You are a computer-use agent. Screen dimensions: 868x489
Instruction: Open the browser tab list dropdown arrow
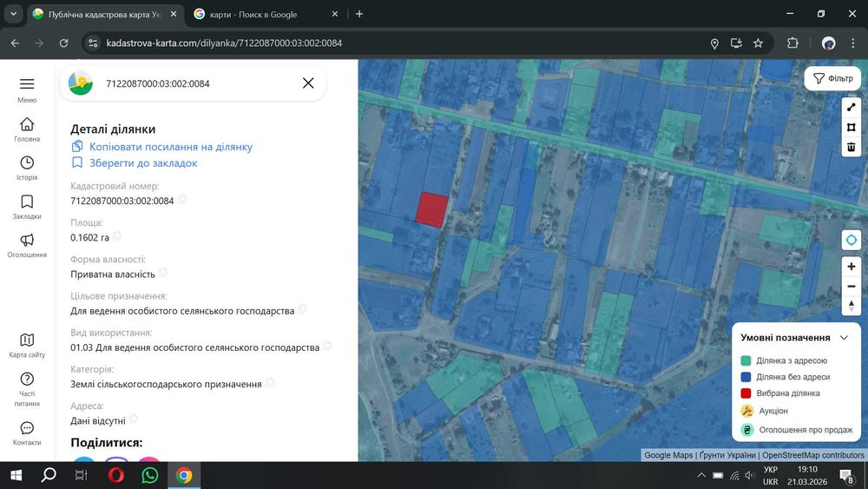[x=14, y=14]
